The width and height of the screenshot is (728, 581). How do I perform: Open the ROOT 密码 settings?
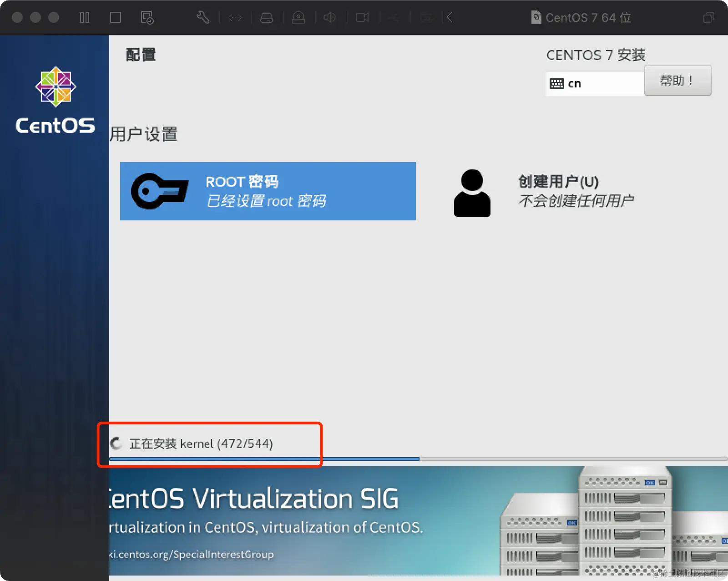pyautogui.click(x=268, y=191)
